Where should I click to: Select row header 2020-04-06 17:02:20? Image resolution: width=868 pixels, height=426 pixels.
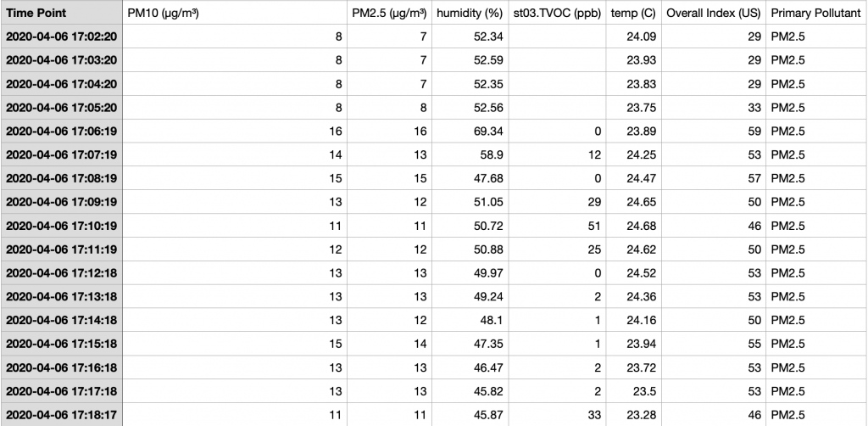click(x=61, y=36)
